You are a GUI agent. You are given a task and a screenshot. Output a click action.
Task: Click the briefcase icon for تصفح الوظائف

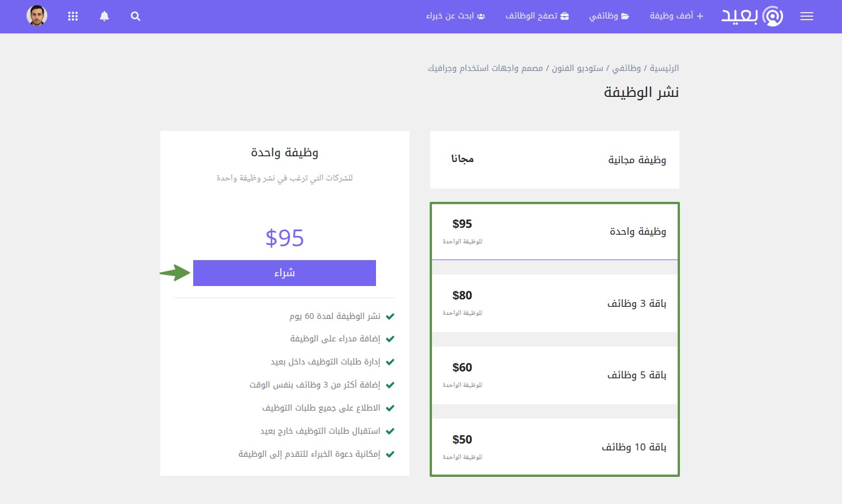click(565, 16)
